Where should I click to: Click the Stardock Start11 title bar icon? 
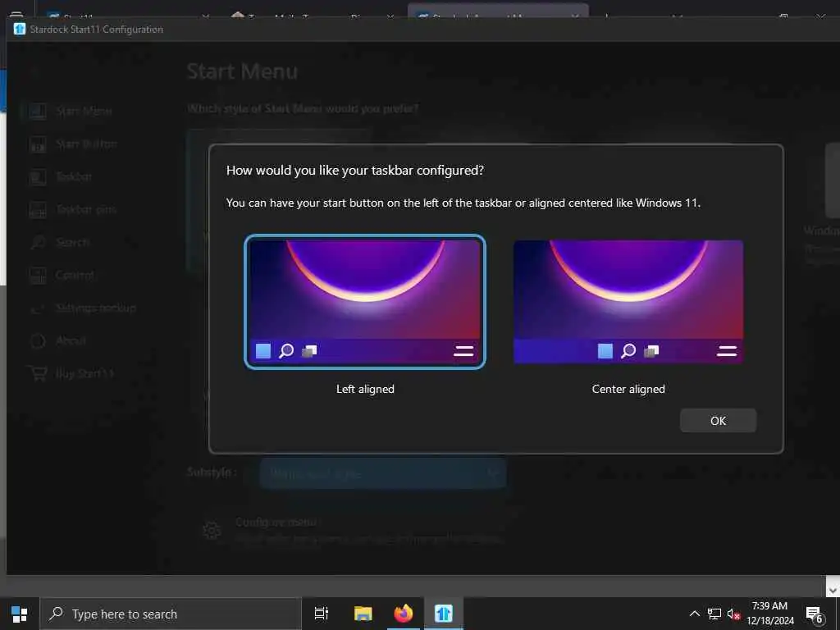tap(20, 29)
